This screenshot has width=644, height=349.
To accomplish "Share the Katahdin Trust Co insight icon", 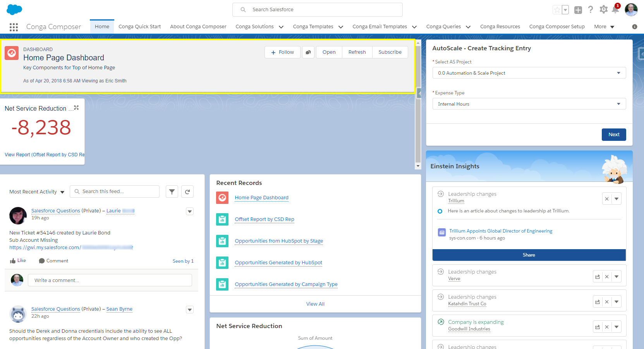I will tap(598, 302).
